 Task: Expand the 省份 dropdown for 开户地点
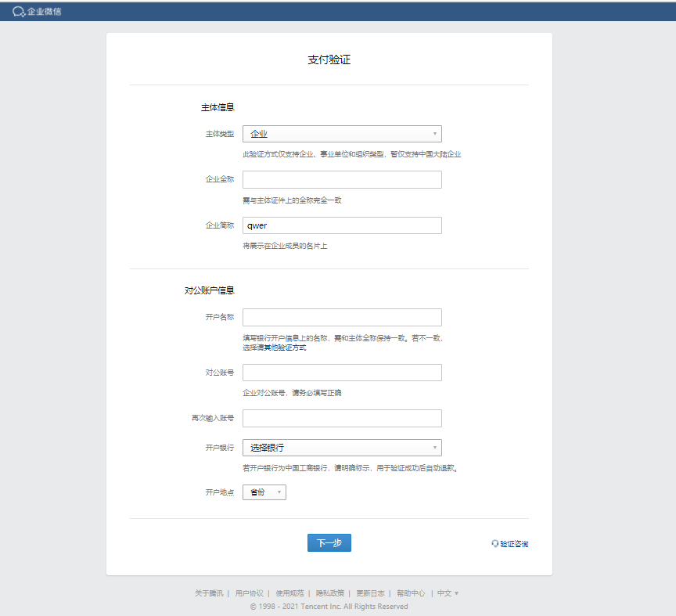264,492
